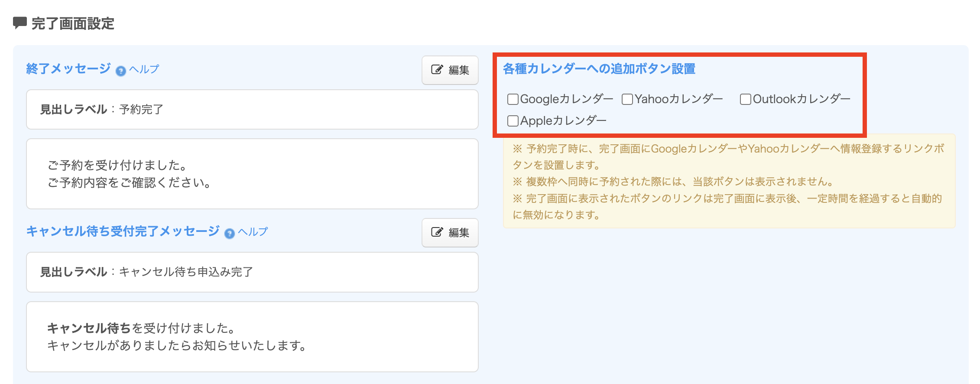The width and height of the screenshot is (980, 384).
Task: Toggle the Appleカレンダー checkbox
Action: pyautogui.click(x=513, y=121)
